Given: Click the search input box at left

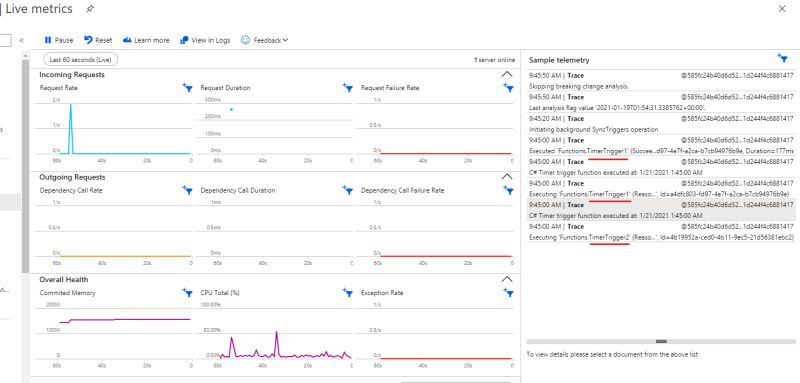Looking at the screenshot, I should (5, 40).
